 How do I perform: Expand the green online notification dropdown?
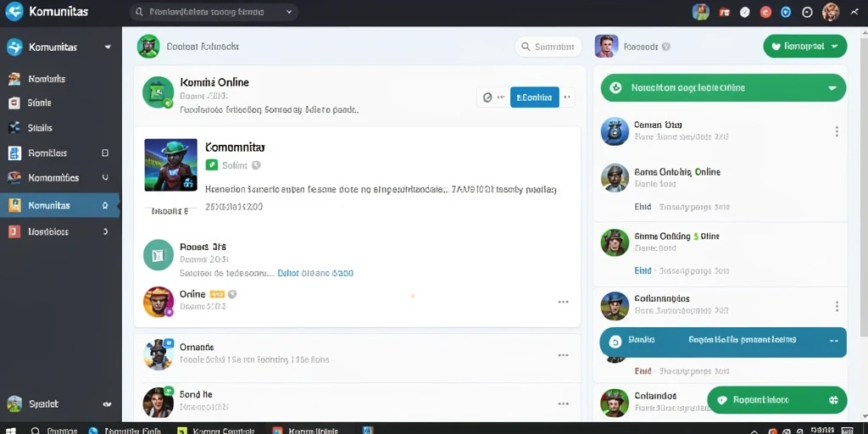(832, 88)
